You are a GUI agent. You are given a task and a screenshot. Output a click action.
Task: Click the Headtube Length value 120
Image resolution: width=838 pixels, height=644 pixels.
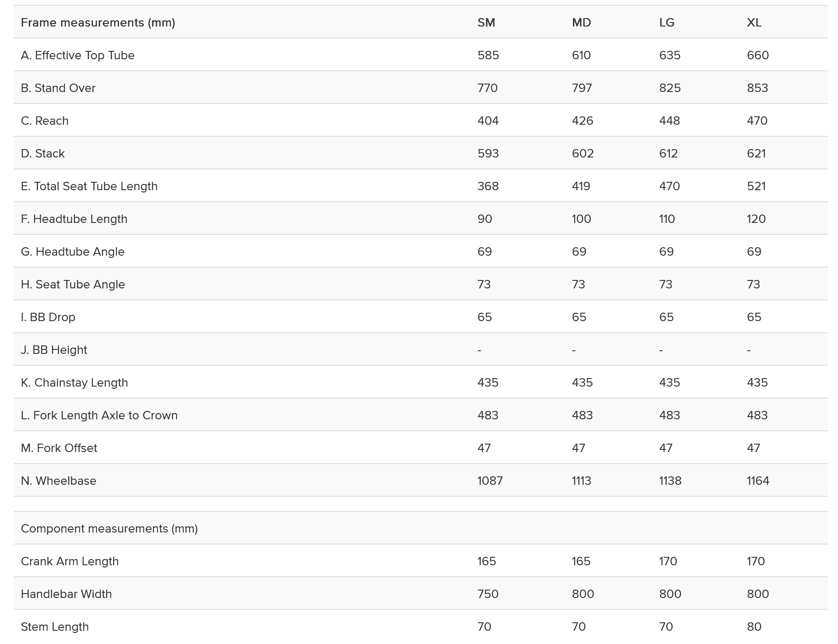(756, 219)
